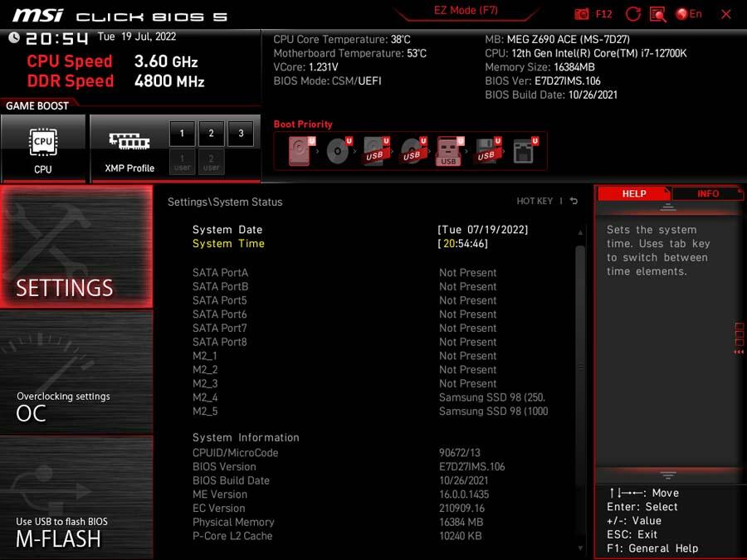This screenshot has height=560, width=747.
Task: Enable XMP profile 3
Action: pos(241,134)
